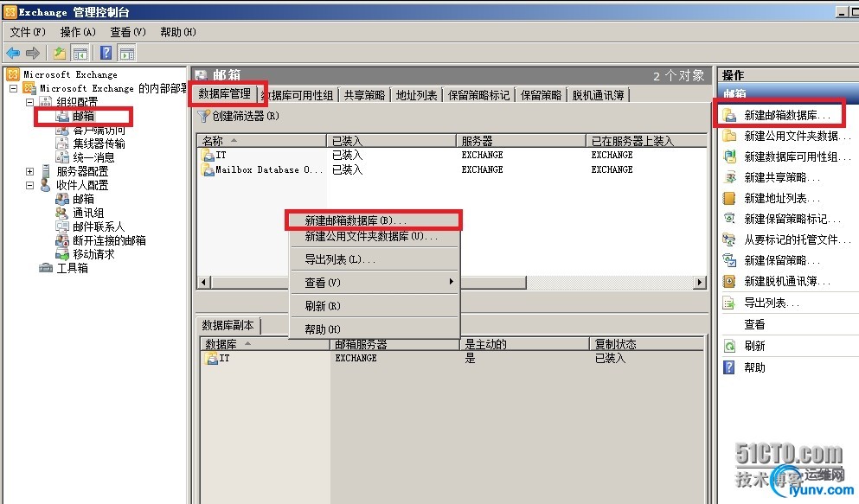This screenshot has width=859, height=504.
Task: Open the 帮助(H) menu in menu bar
Action: click(177, 32)
